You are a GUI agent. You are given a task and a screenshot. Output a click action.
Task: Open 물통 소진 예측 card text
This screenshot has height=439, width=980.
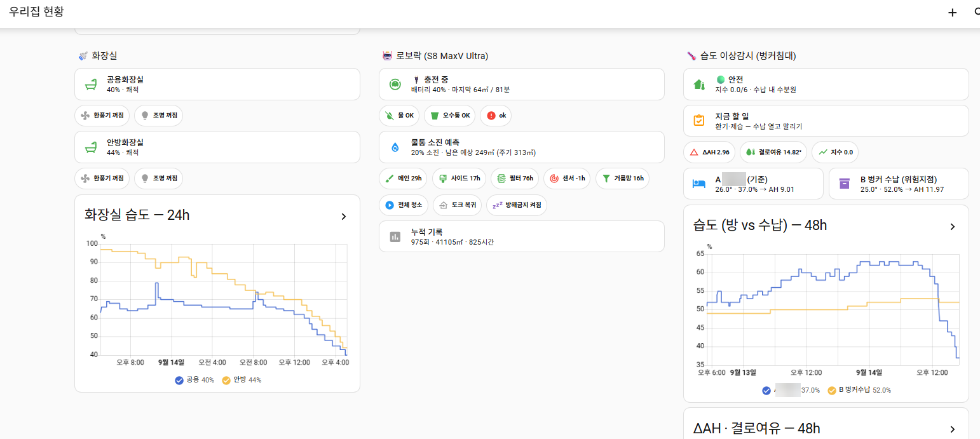click(x=474, y=147)
